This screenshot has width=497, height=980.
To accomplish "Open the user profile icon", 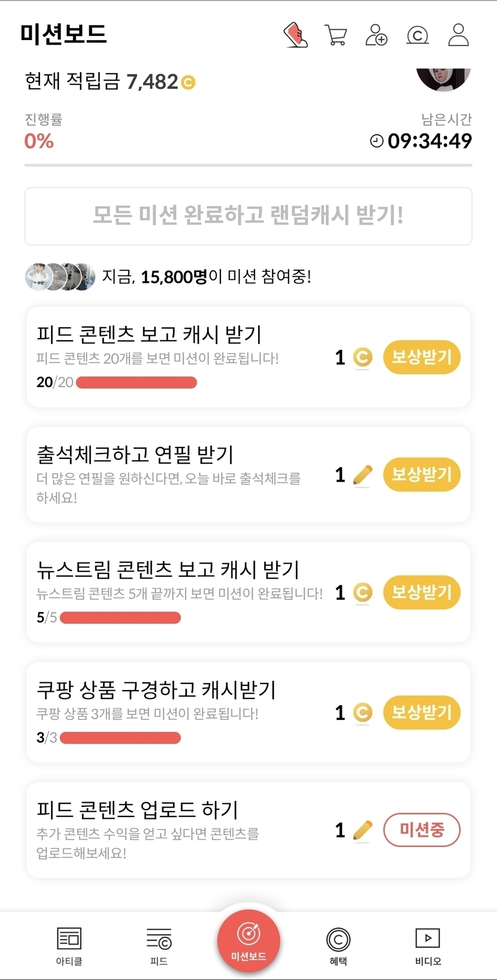I will tap(459, 35).
